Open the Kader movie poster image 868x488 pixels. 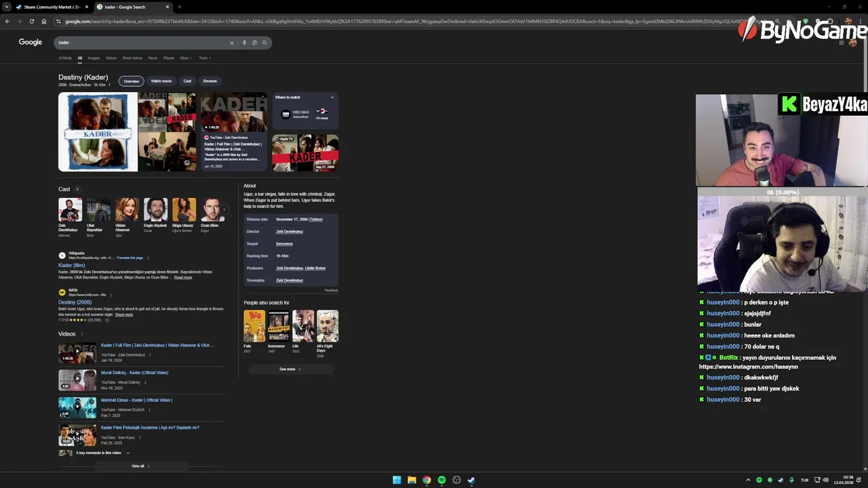click(x=98, y=132)
